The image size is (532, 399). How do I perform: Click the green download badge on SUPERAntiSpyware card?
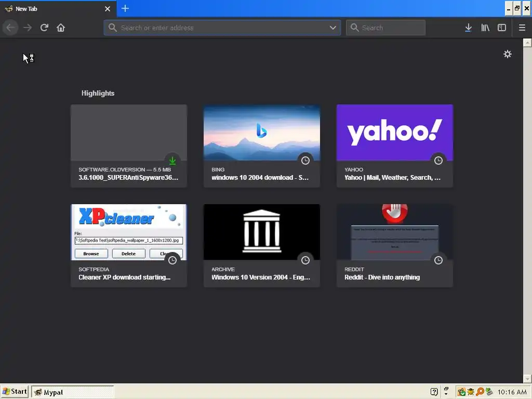coord(172,161)
